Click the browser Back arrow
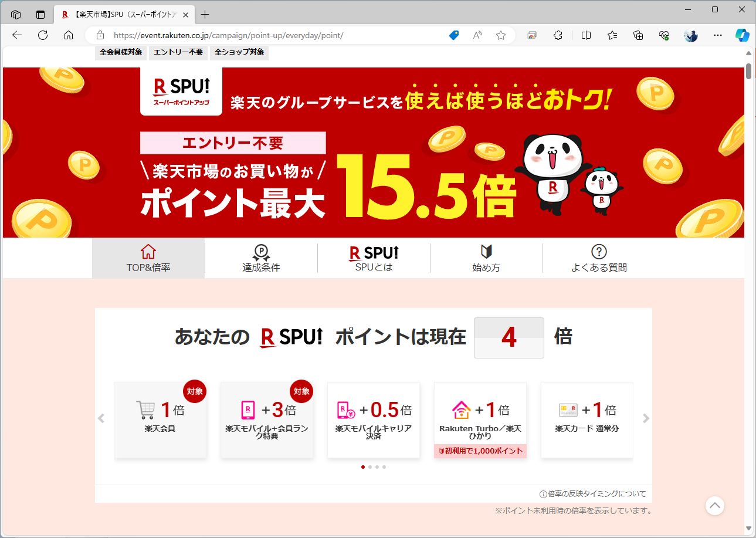756x538 pixels. pyautogui.click(x=17, y=35)
